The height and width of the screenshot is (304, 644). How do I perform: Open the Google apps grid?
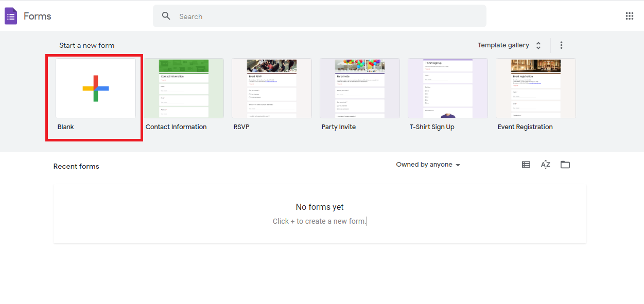pos(629,16)
